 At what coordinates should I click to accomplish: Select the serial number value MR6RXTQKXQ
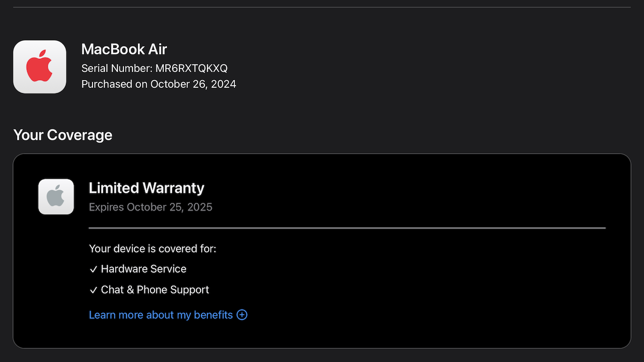191,68
